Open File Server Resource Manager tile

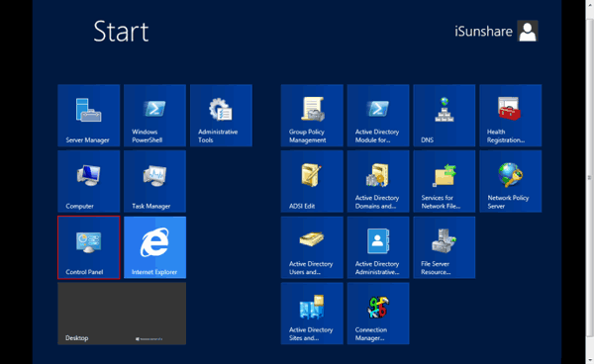(444, 247)
